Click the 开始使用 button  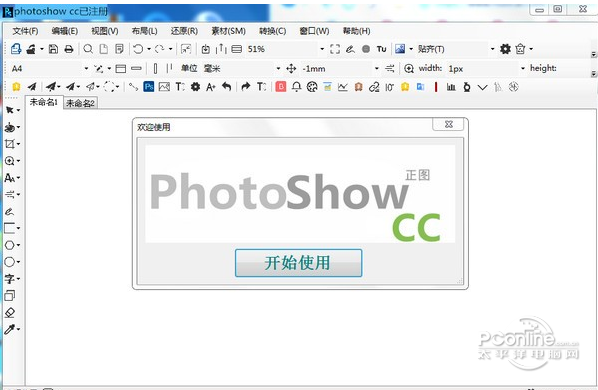tap(298, 263)
